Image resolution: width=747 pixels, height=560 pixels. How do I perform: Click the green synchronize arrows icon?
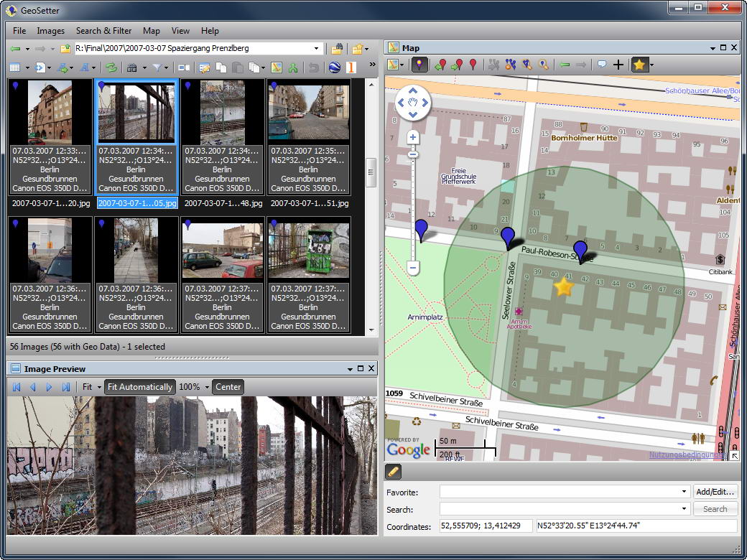pos(111,67)
